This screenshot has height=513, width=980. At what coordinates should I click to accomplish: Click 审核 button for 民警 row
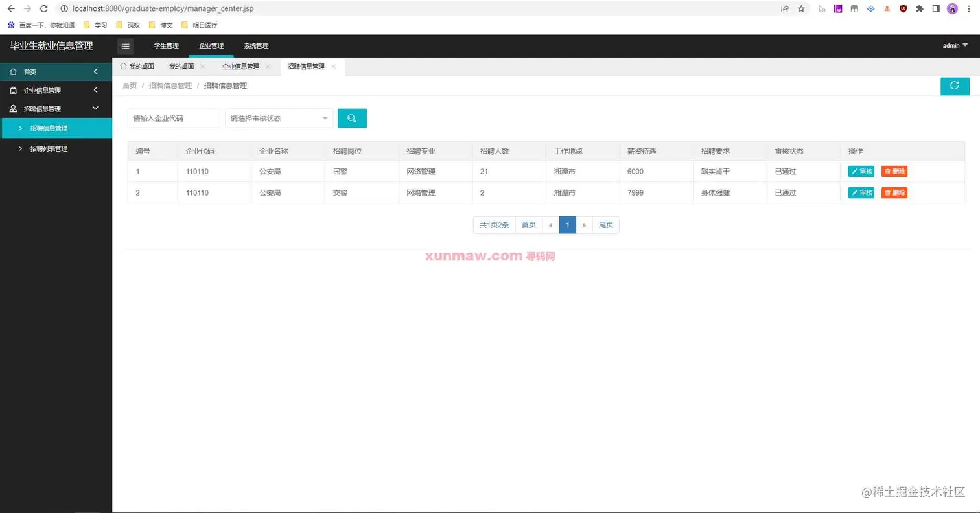click(861, 172)
